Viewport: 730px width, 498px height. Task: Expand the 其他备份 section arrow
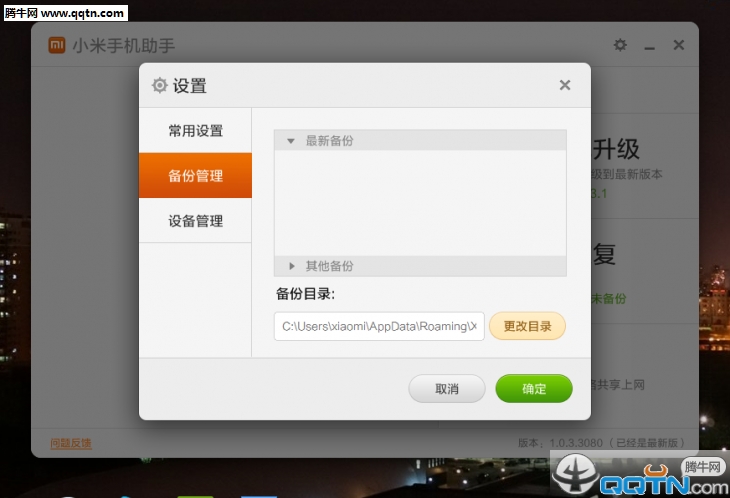[x=291, y=266]
